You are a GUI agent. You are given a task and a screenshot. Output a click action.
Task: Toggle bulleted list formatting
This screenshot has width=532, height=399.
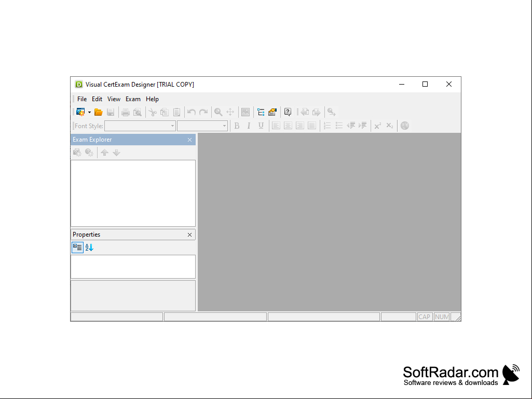pyautogui.click(x=339, y=126)
